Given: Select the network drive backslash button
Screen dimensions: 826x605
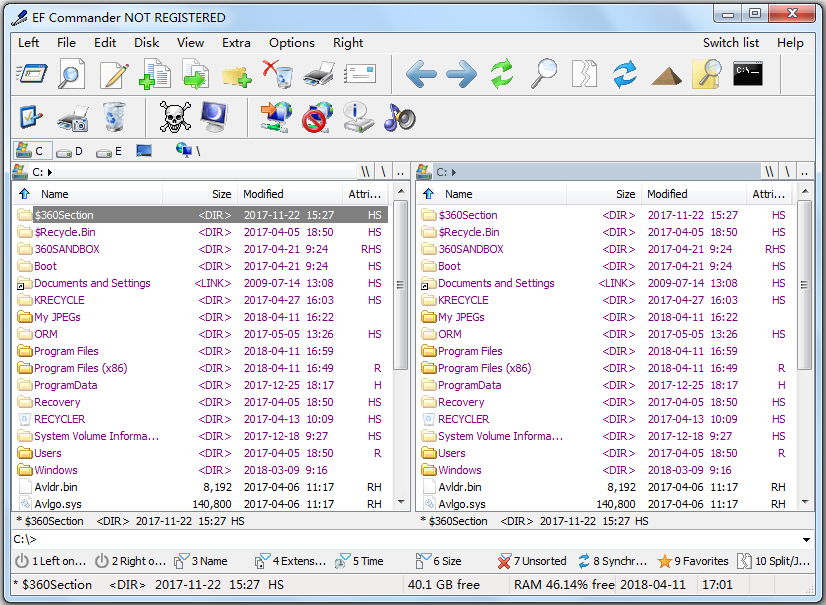Looking at the screenshot, I should point(188,151).
